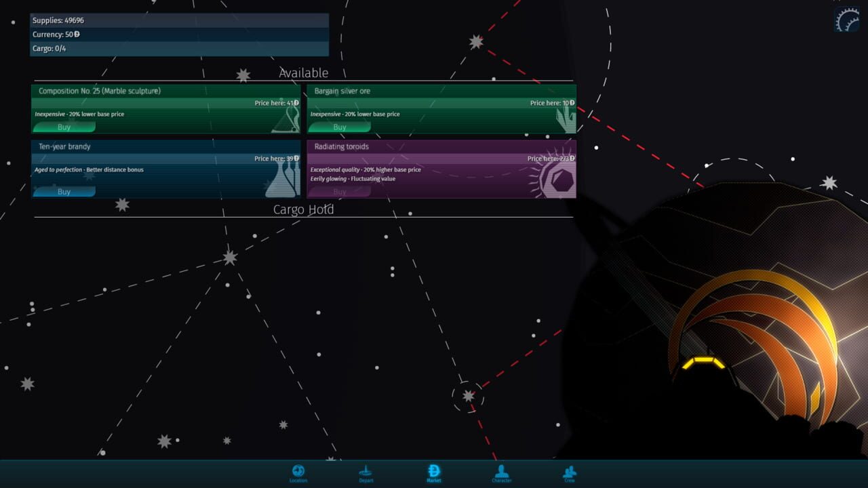The image size is (868, 488).
Task: Buy Composition No. 25 marble sculpture
Action: 64,127
